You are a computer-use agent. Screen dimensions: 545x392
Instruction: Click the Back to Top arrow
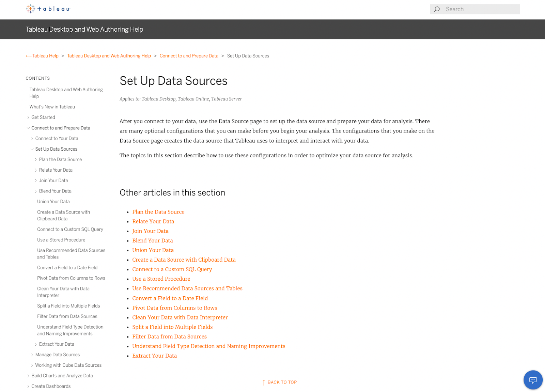click(264, 382)
